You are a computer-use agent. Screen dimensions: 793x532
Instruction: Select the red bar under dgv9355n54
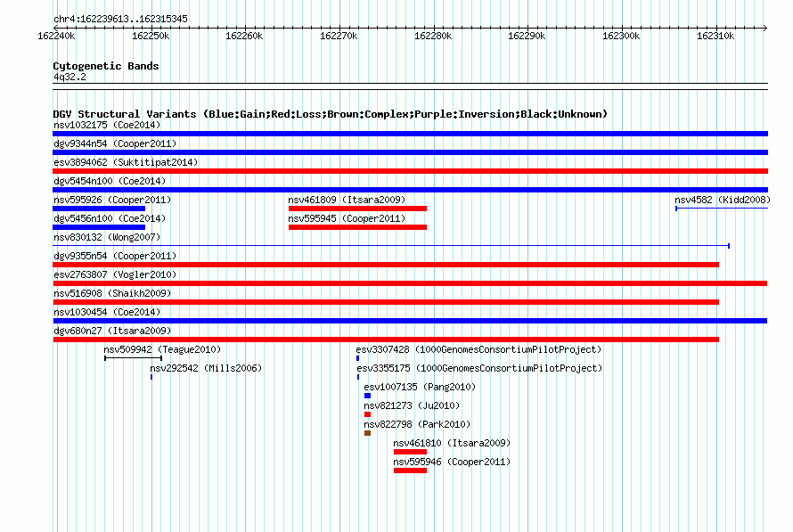click(x=386, y=265)
